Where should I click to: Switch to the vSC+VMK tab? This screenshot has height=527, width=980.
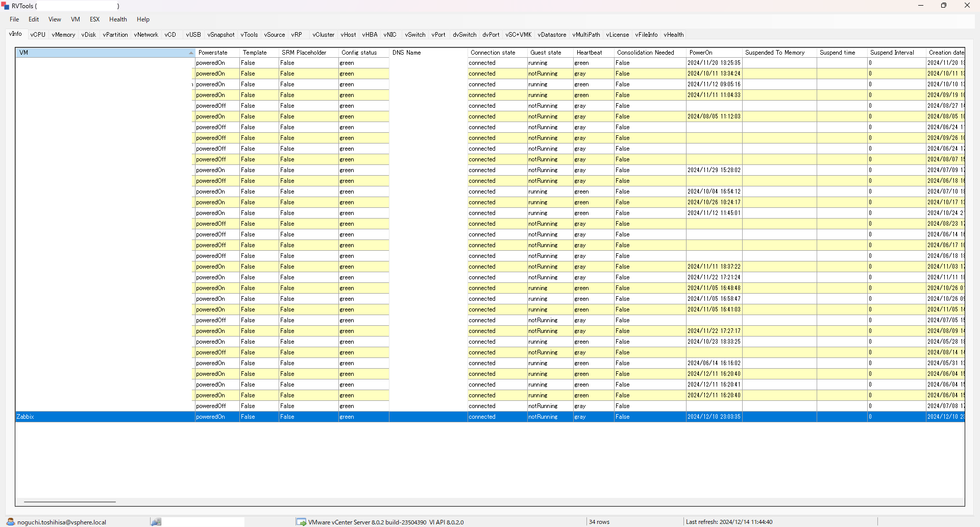click(x=519, y=35)
